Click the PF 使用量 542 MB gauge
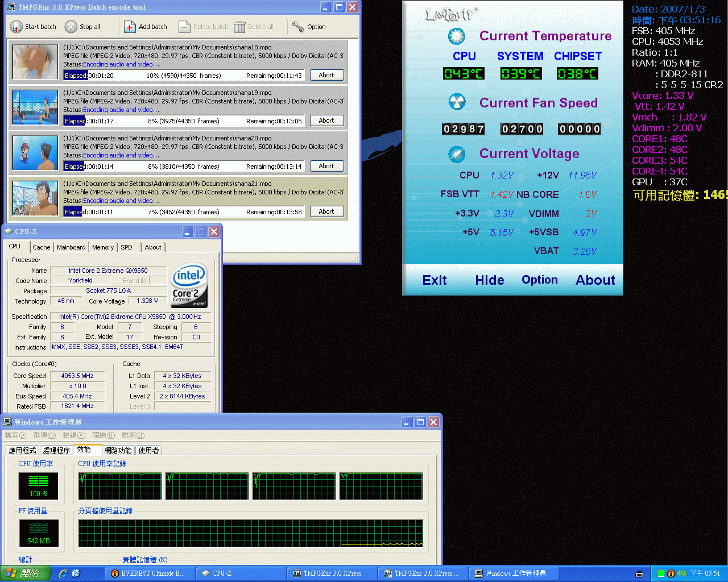This screenshot has width=728, height=582. (39, 533)
